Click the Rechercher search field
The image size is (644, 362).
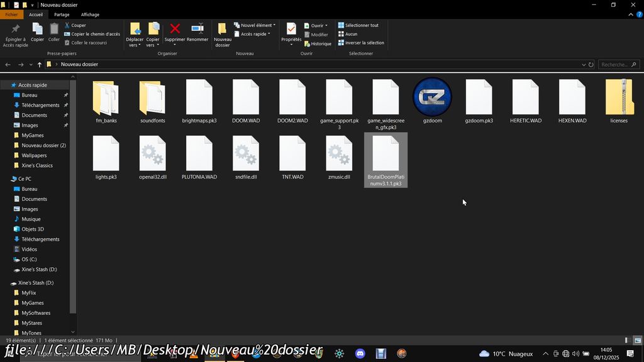click(x=615, y=65)
